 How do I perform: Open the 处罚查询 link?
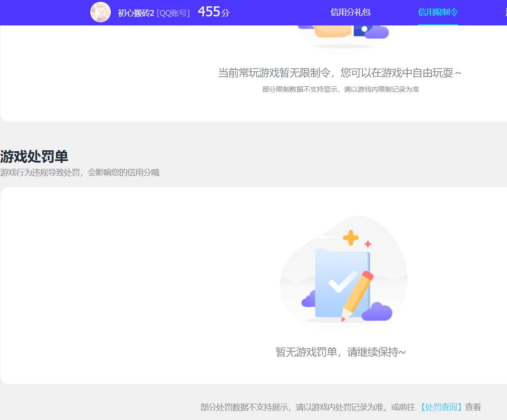point(442,407)
